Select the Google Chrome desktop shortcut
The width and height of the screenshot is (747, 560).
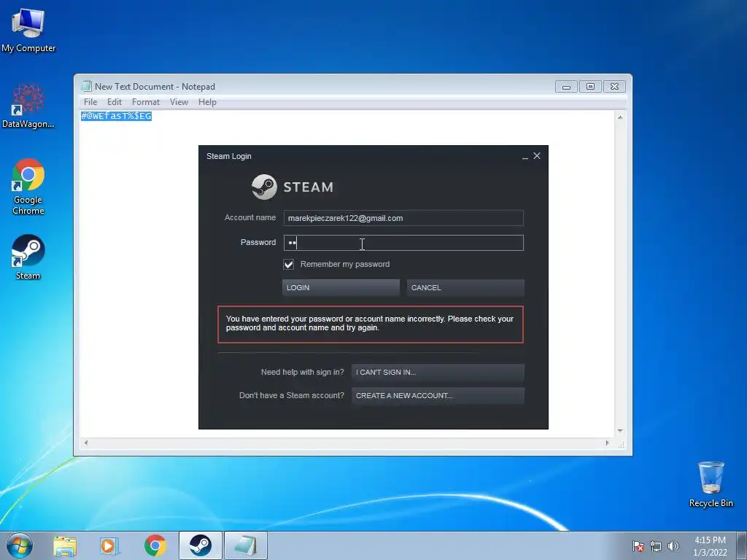click(x=28, y=186)
